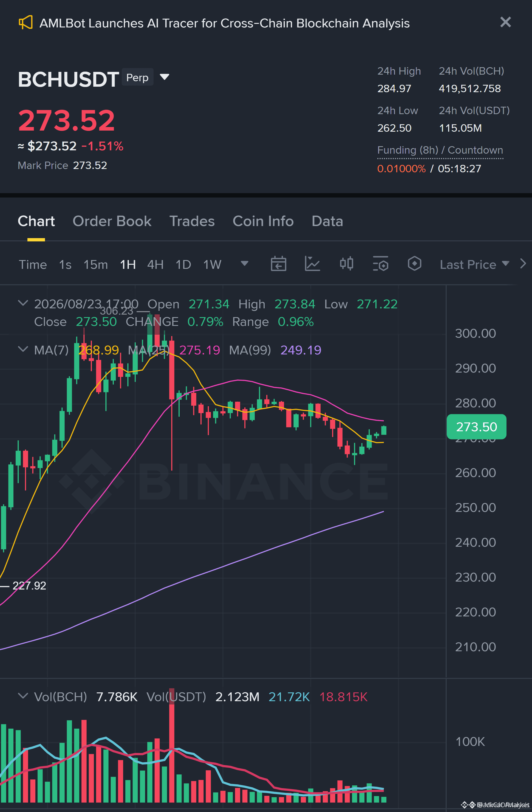Open the Coin Info tab
Screen dimensions: 532x812
(263, 221)
